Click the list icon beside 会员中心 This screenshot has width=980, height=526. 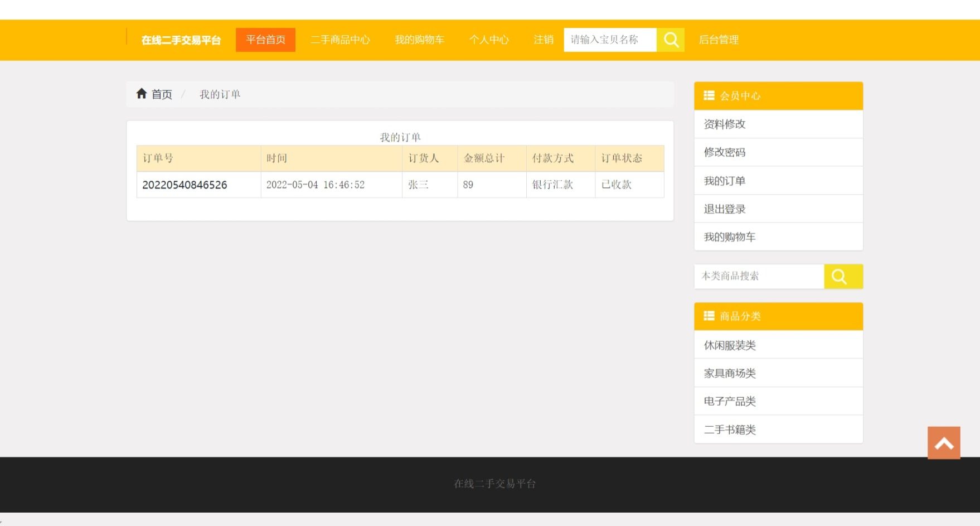[709, 95]
